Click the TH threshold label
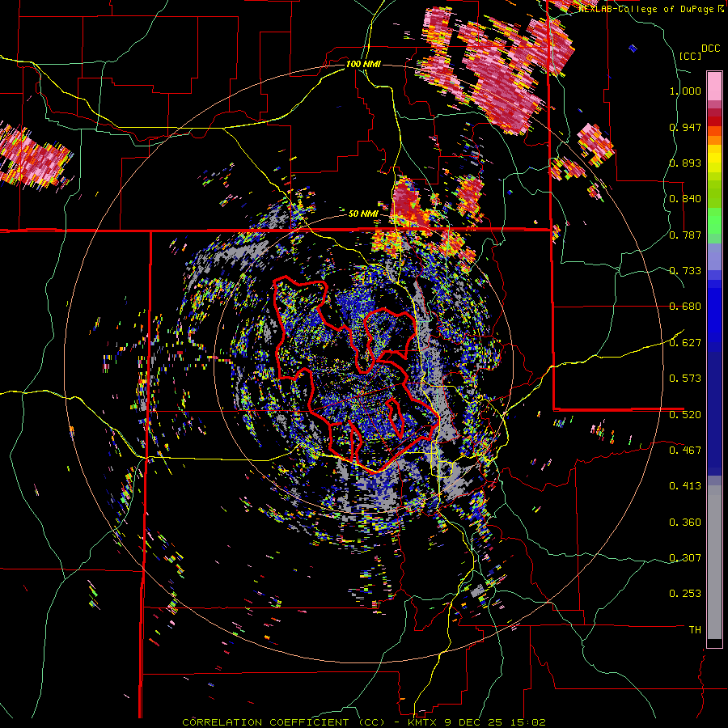Image resolution: width=728 pixels, height=728 pixels. pyautogui.click(x=695, y=630)
